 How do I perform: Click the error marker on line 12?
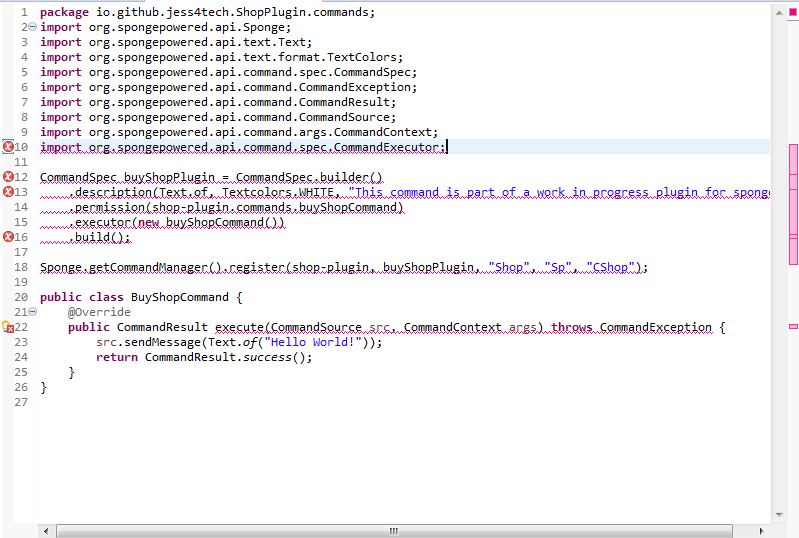pos(8,177)
